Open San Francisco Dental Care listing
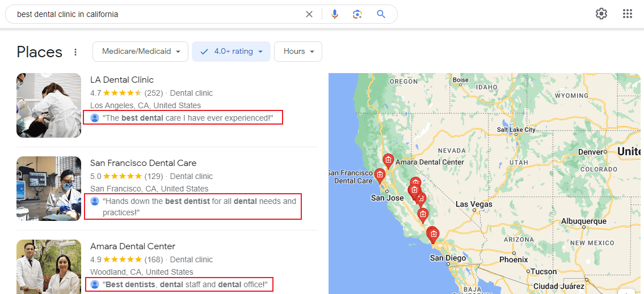The height and width of the screenshot is (294, 644). [144, 163]
